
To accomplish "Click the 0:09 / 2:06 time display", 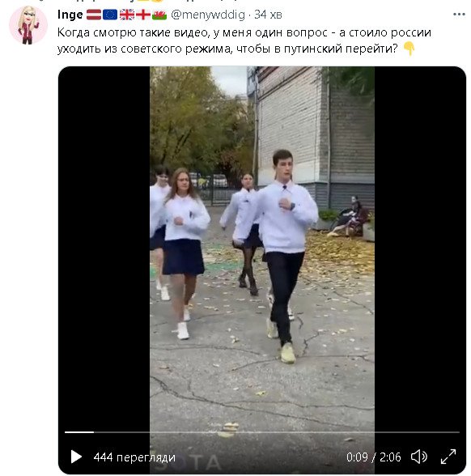I will (x=374, y=457).
